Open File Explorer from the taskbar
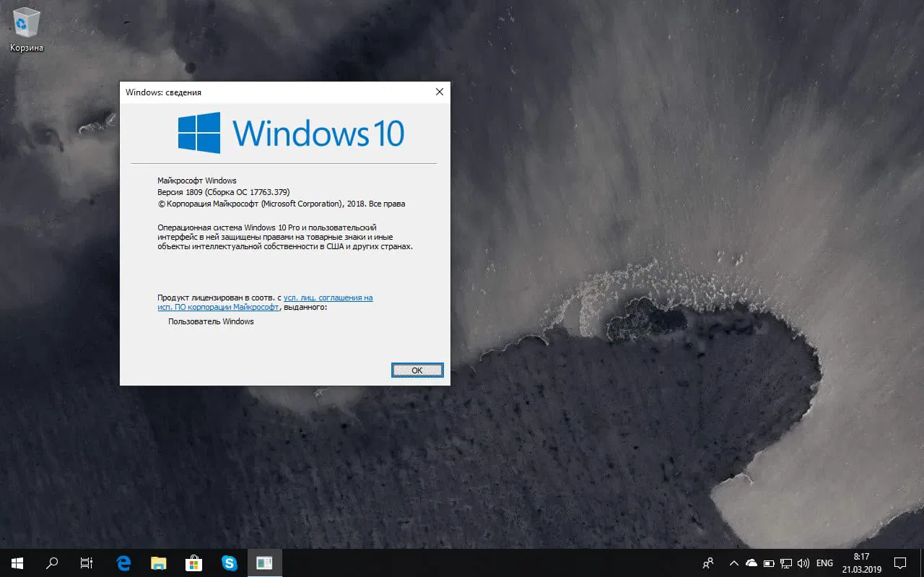The image size is (924, 577). pos(158,563)
